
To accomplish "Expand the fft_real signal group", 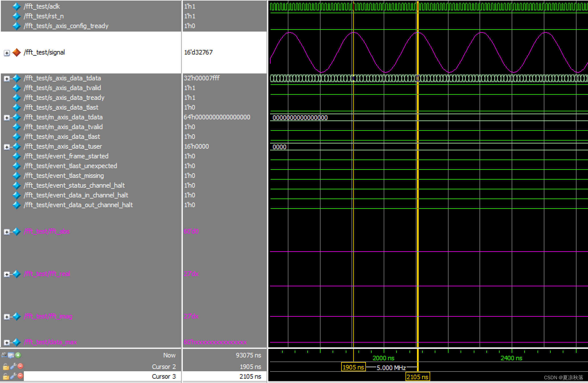I will coord(7,275).
